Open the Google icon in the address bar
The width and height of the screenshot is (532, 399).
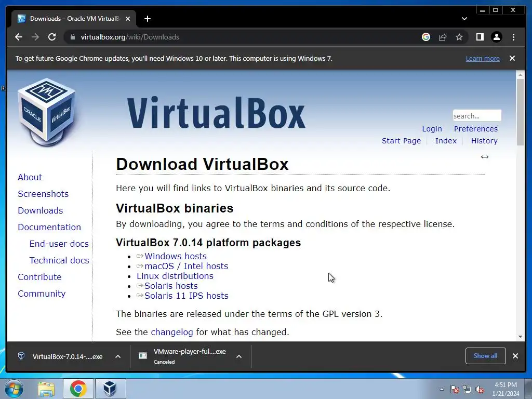click(x=426, y=37)
